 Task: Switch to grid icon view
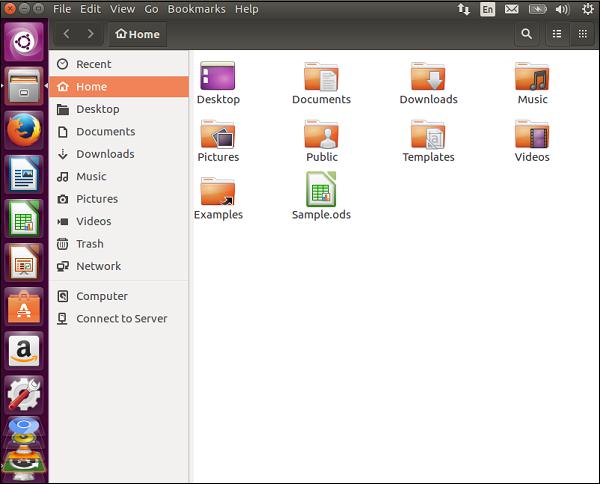pos(582,34)
